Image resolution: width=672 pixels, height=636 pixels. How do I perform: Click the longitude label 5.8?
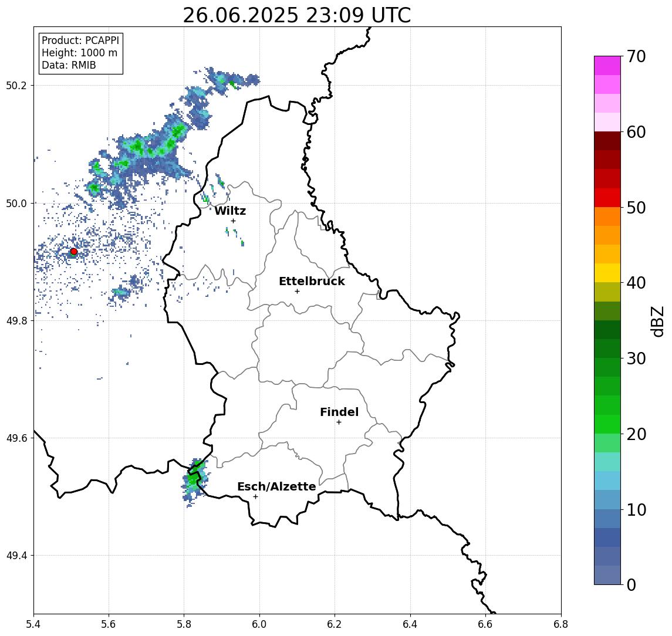[184, 624]
